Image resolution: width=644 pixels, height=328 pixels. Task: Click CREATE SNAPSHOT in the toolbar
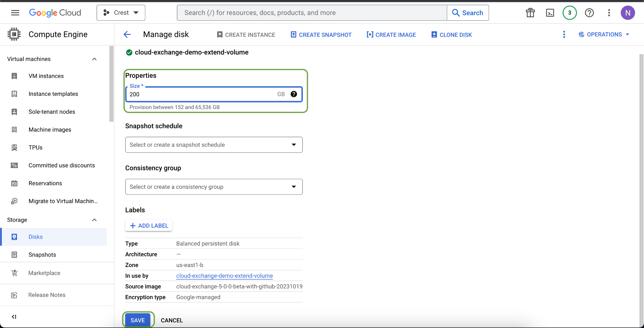point(321,35)
